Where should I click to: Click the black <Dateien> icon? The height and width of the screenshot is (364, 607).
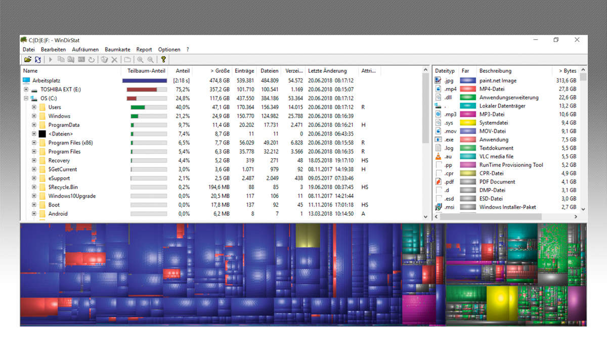pos(42,134)
